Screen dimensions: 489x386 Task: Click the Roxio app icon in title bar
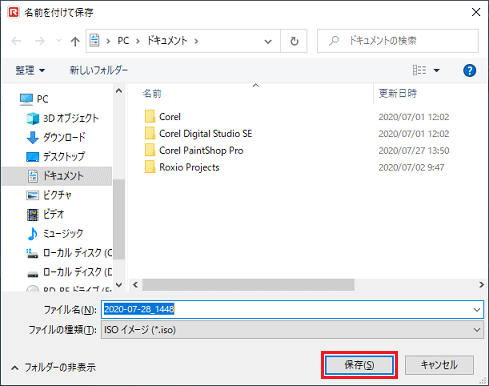click(x=14, y=13)
